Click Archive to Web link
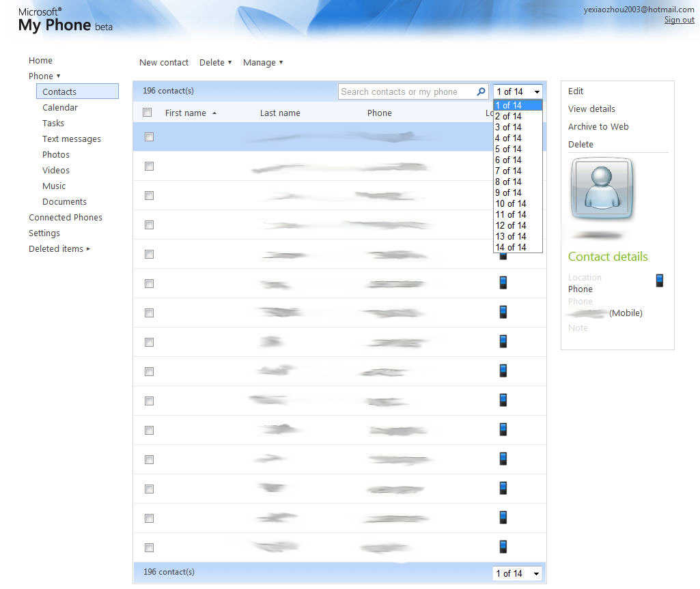The height and width of the screenshot is (589, 700). tap(598, 126)
